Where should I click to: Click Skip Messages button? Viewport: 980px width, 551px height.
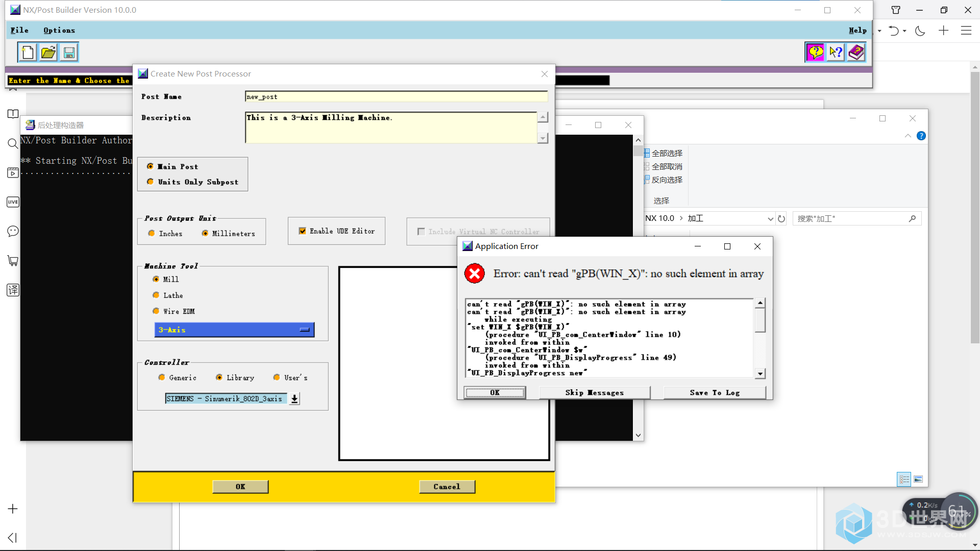click(594, 392)
